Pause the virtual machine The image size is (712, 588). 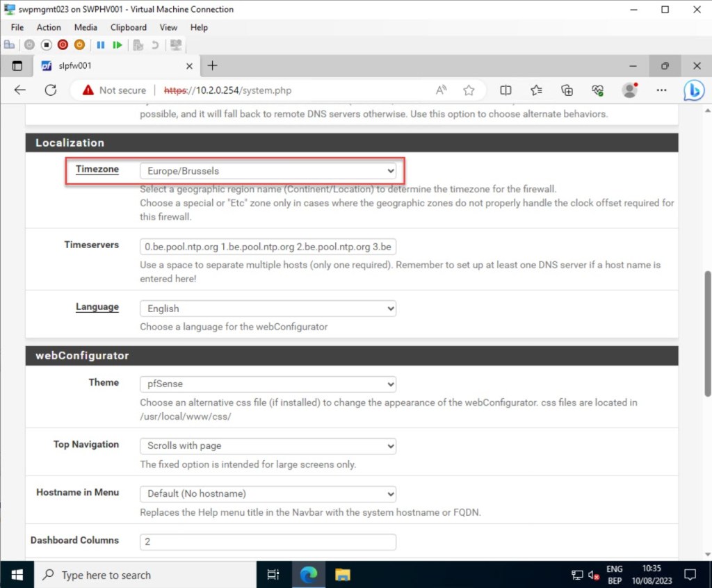pyautogui.click(x=100, y=44)
